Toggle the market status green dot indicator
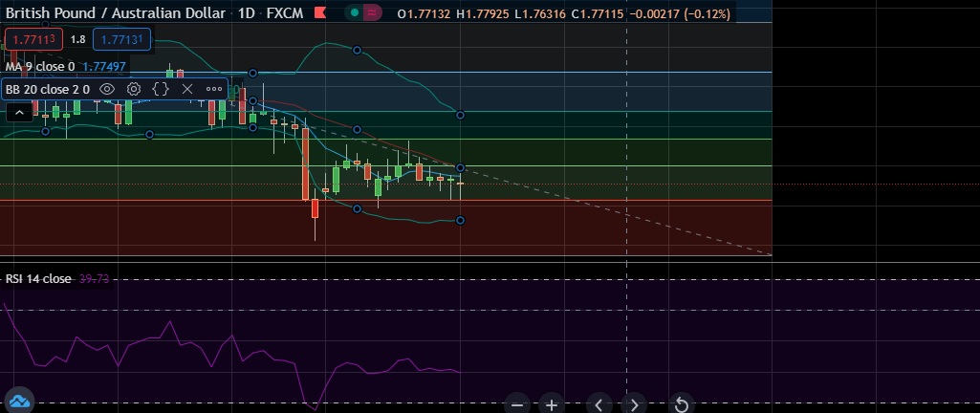The width and height of the screenshot is (980, 413). click(x=355, y=12)
